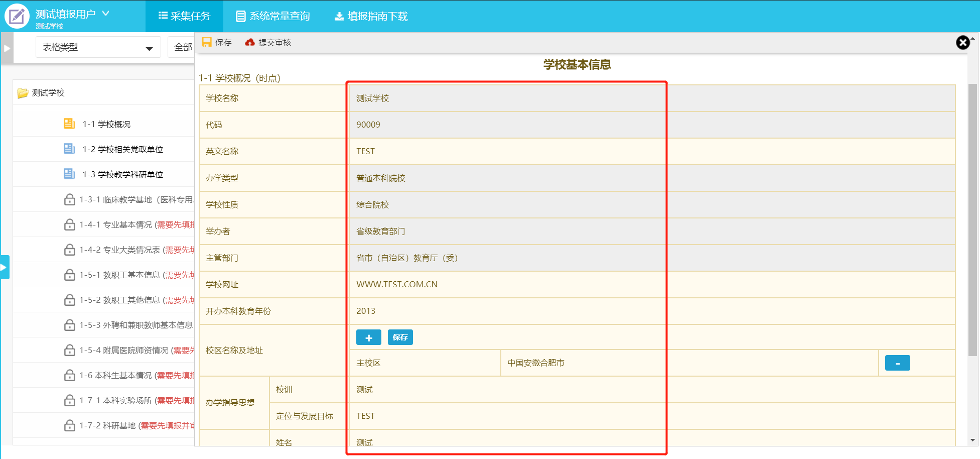Screen dimensions: 980x459
Task: Click the floppy disk save icon
Action: (x=207, y=42)
